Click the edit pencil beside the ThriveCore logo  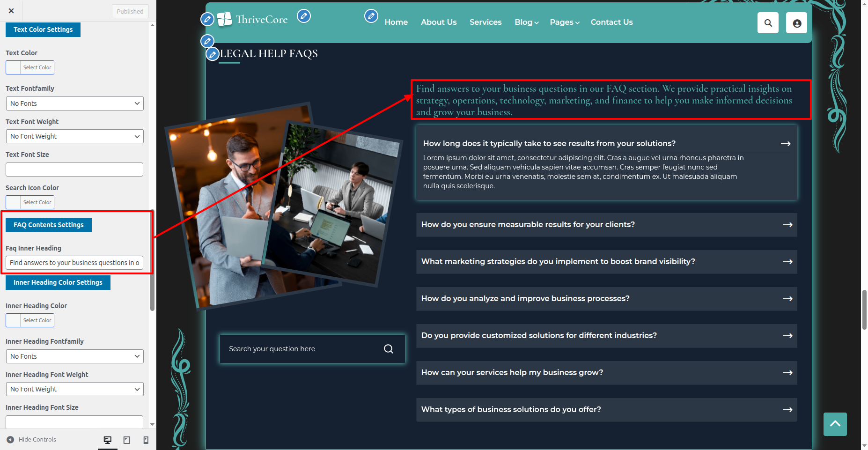[304, 16]
